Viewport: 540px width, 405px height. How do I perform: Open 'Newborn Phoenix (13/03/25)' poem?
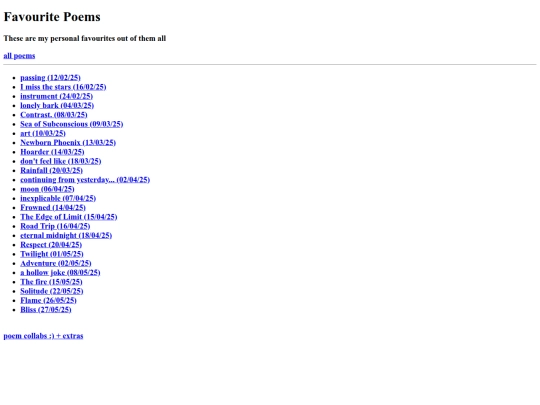point(68,143)
